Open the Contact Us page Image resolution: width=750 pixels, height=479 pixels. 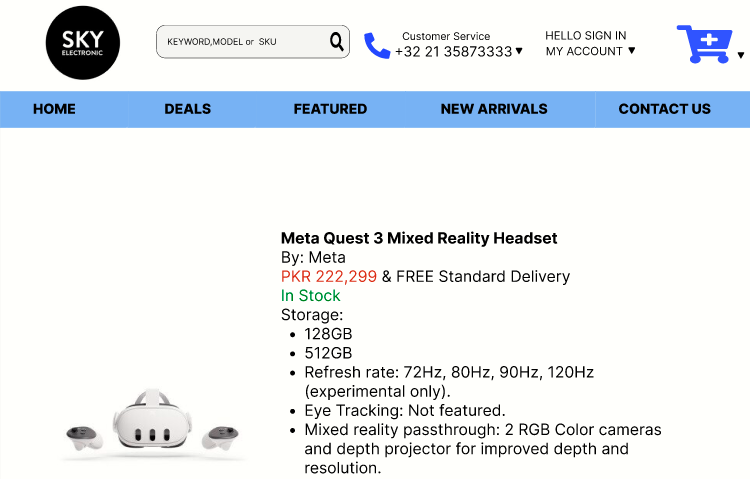point(664,109)
